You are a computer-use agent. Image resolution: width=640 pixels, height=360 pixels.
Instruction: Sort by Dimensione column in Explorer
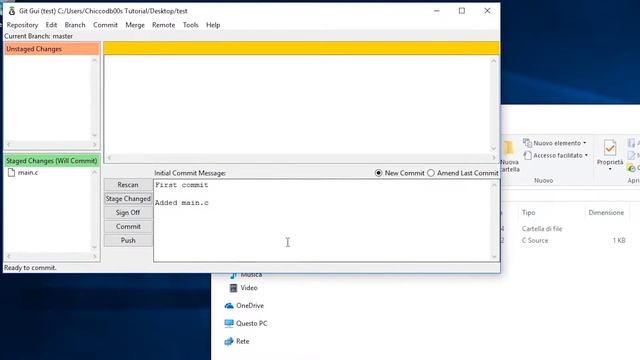point(606,213)
